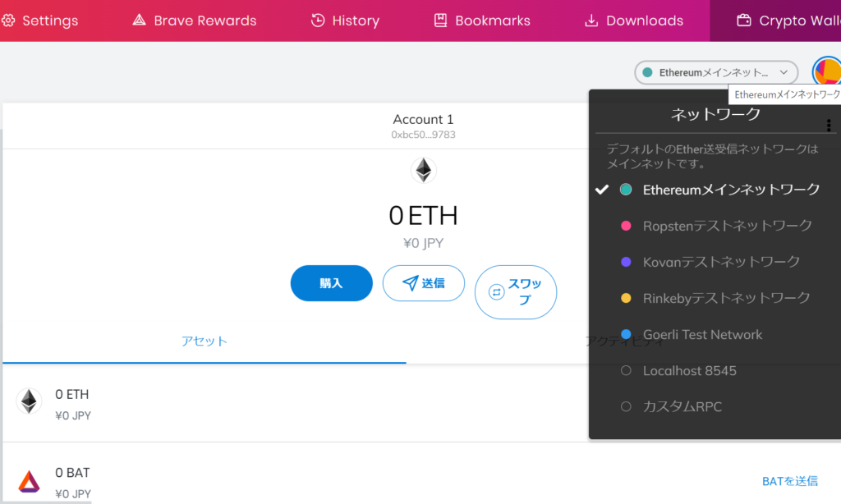Expand the Ethereum network selector dropdown
Screen dimensions: 841x504
pyautogui.click(x=716, y=72)
